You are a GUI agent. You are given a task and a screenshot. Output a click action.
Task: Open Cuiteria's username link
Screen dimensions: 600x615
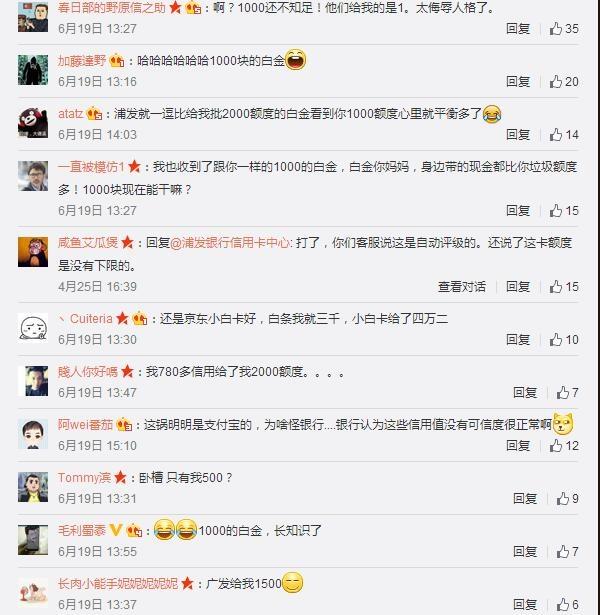[91, 318]
